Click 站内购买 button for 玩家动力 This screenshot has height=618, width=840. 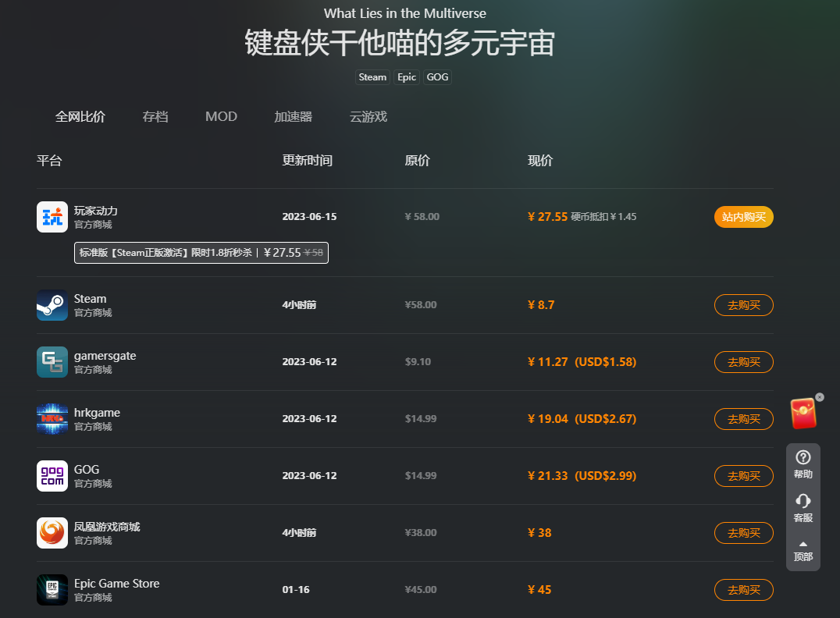point(743,217)
